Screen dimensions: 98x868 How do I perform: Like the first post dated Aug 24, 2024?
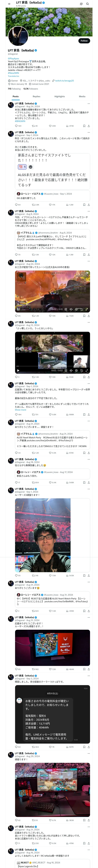50,126
